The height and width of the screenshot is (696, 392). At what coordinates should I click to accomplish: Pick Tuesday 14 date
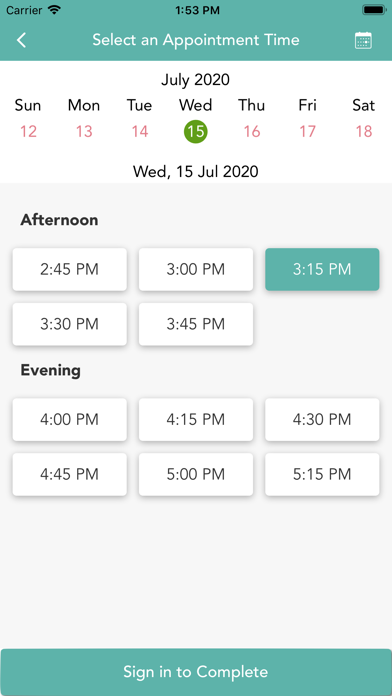tap(139, 131)
